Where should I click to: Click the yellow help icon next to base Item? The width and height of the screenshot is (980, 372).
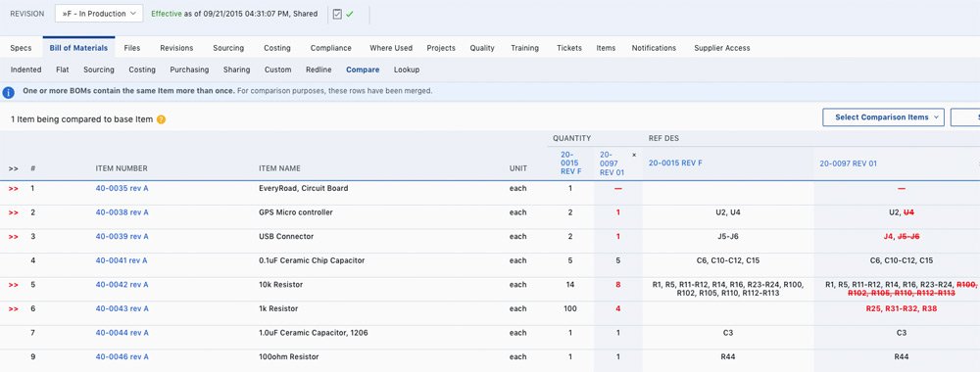coord(162,119)
